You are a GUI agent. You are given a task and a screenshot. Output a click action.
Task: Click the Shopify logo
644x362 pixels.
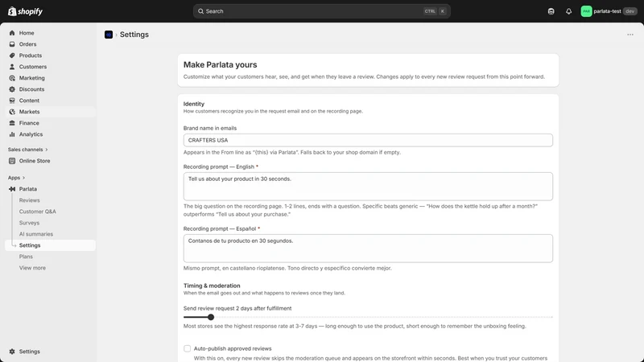pyautogui.click(x=25, y=11)
